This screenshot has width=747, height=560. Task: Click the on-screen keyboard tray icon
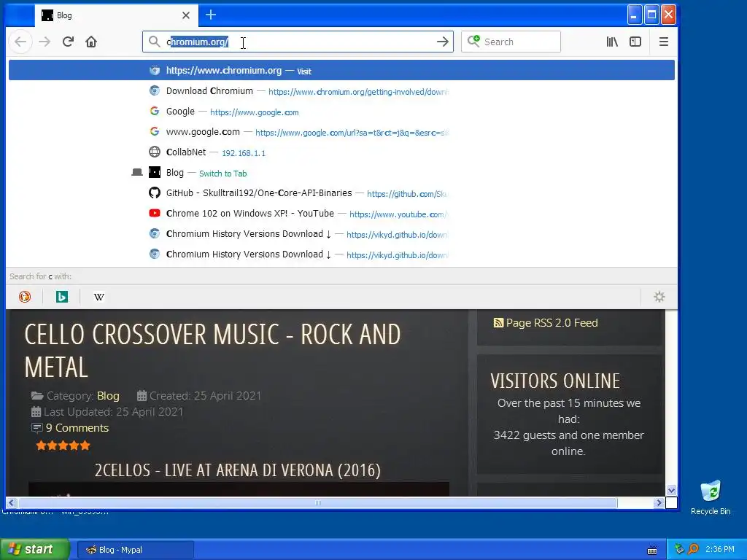(652, 551)
